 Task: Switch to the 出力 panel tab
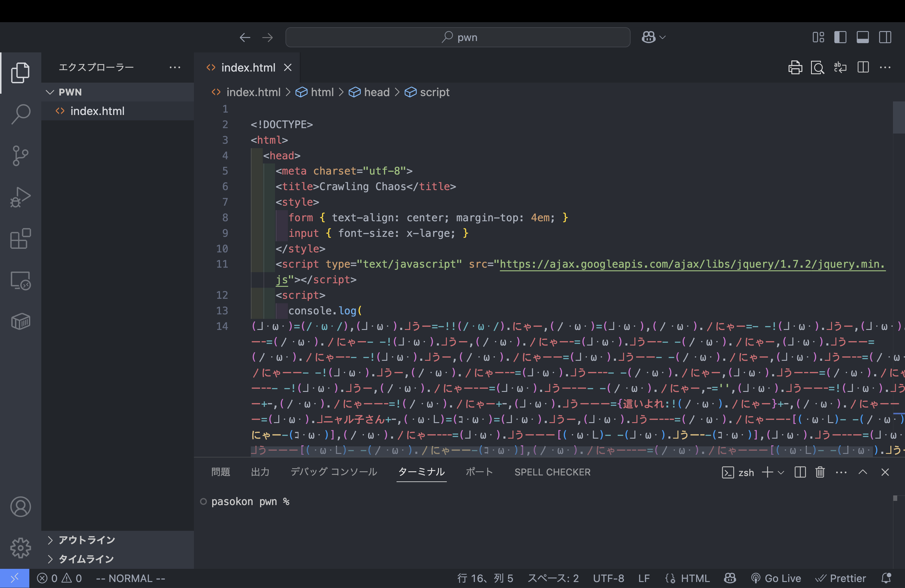pyautogui.click(x=260, y=472)
